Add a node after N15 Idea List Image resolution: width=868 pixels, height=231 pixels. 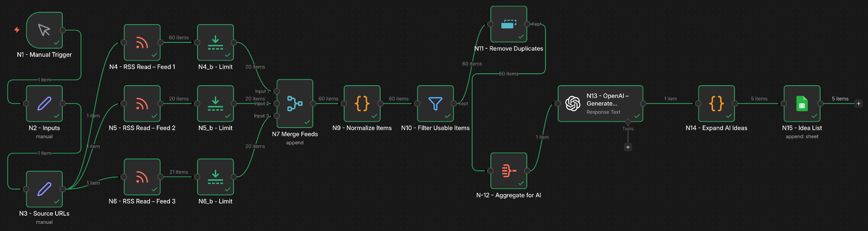tap(859, 103)
